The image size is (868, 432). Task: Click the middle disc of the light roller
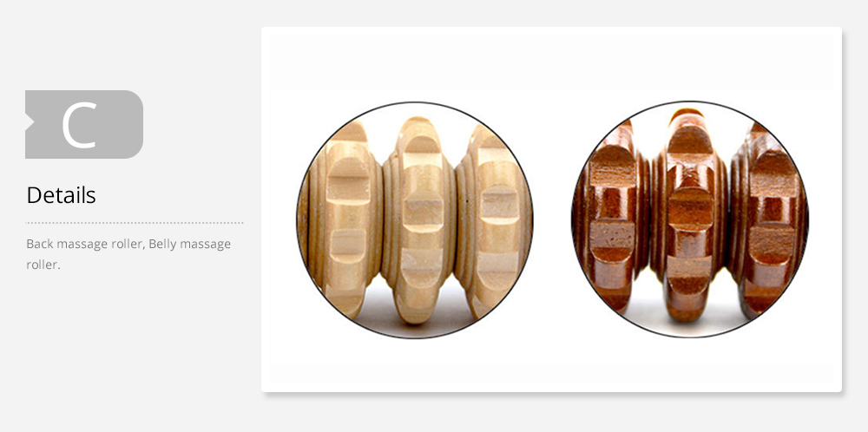coord(419,220)
